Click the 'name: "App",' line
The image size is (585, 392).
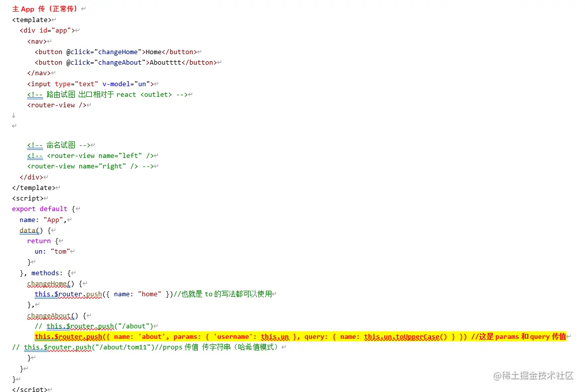[43, 220]
